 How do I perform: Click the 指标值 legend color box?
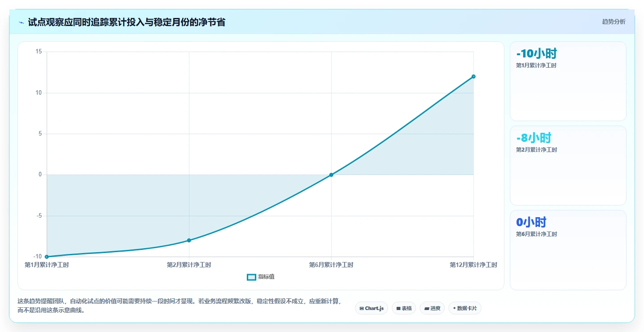(x=251, y=277)
